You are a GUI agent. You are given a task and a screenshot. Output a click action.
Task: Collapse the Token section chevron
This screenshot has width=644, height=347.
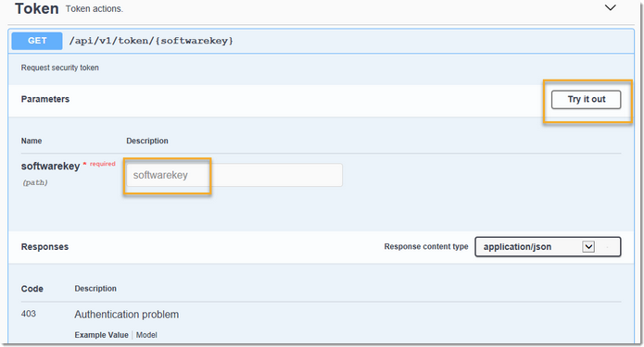click(x=611, y=7)
